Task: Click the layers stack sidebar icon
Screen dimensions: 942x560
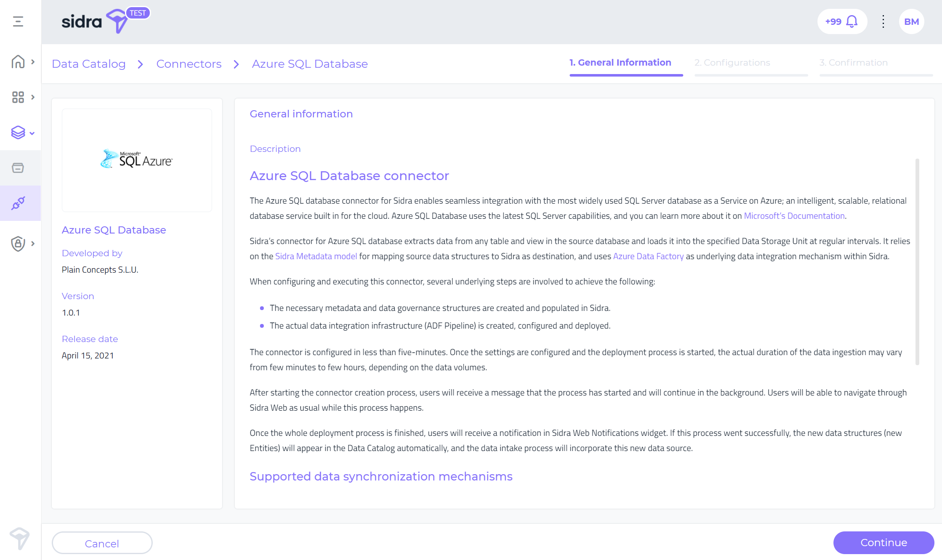Action: point(18,133)
